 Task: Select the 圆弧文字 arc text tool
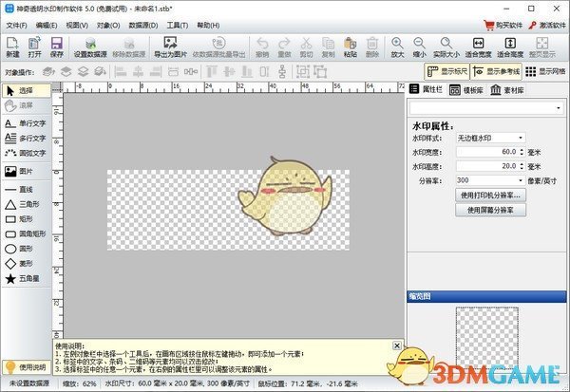pos(26,153)
